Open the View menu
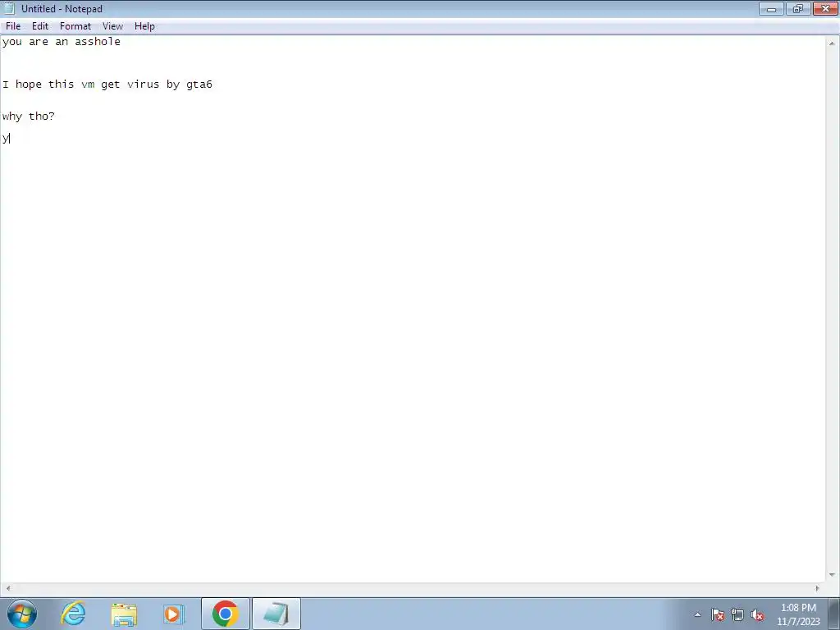840x630 pixels. 112,26
